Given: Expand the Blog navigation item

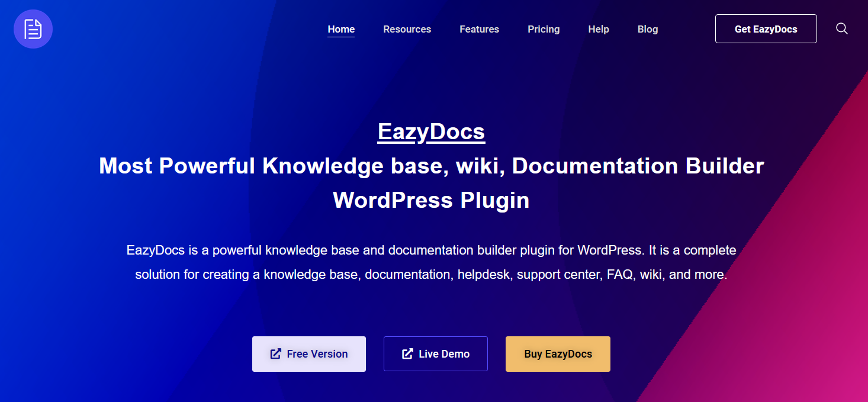Looking at the screenshot, I should point(647,29).
